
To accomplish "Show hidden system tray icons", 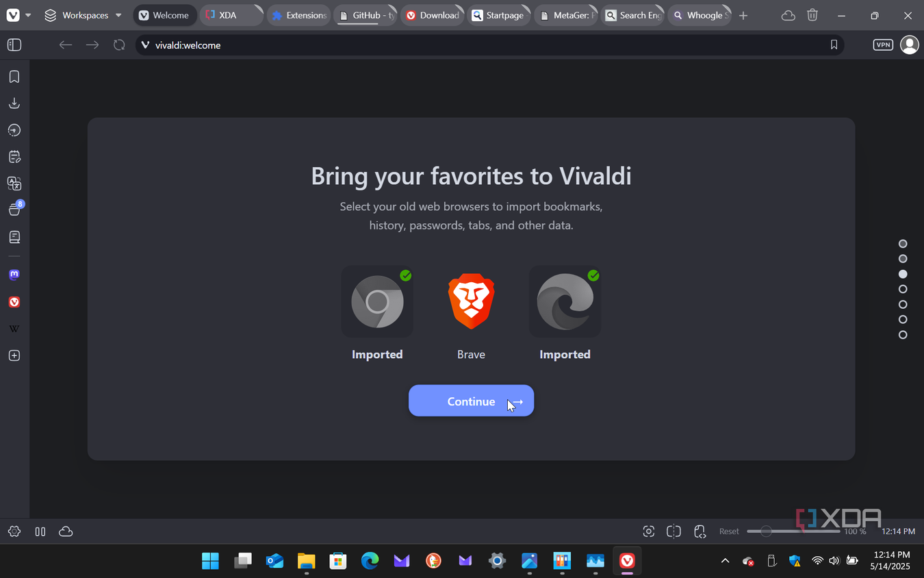I will 726,561.
